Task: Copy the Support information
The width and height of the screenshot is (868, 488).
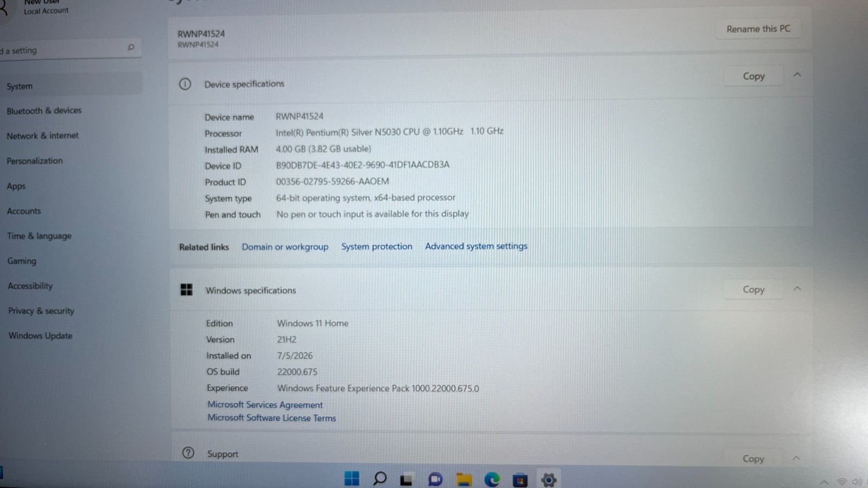Action: click(753, 458)
